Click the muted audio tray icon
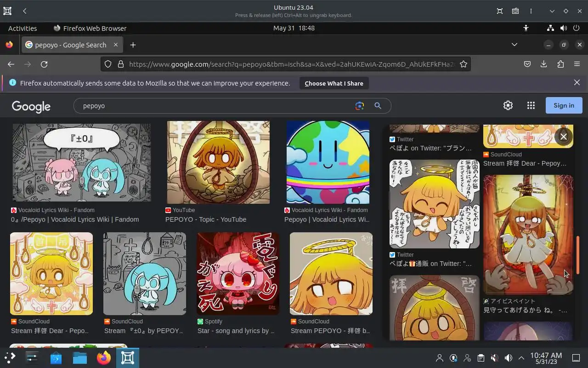 pyautogui.click(x=494, y=358)
